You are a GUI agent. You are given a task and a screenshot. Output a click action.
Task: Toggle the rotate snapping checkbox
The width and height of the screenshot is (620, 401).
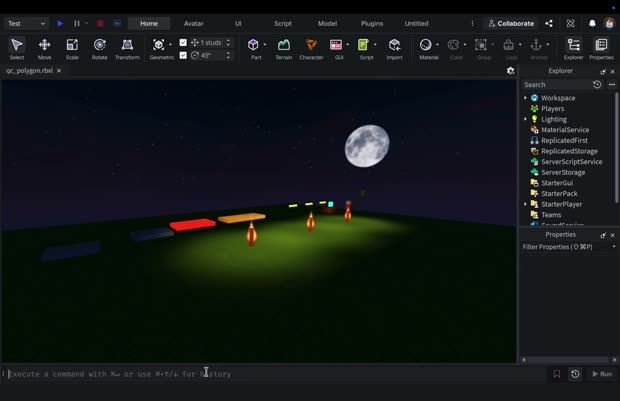point(183,55)
